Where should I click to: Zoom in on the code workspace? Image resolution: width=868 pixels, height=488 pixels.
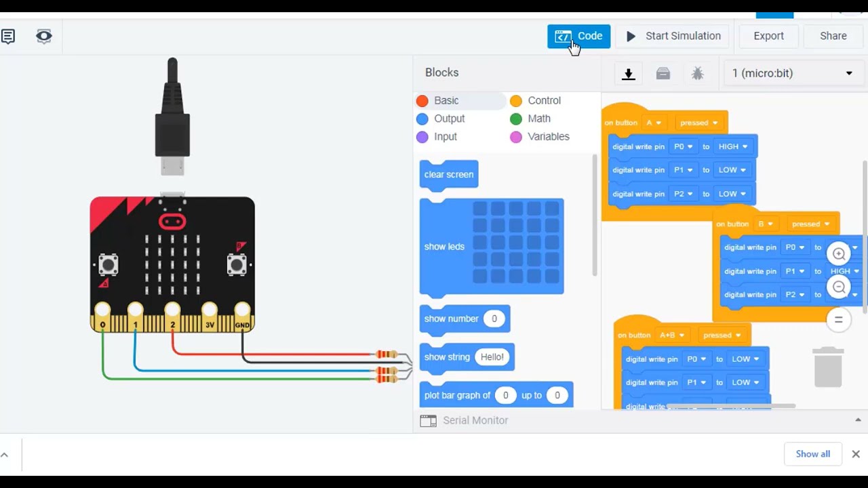(839, 254)
